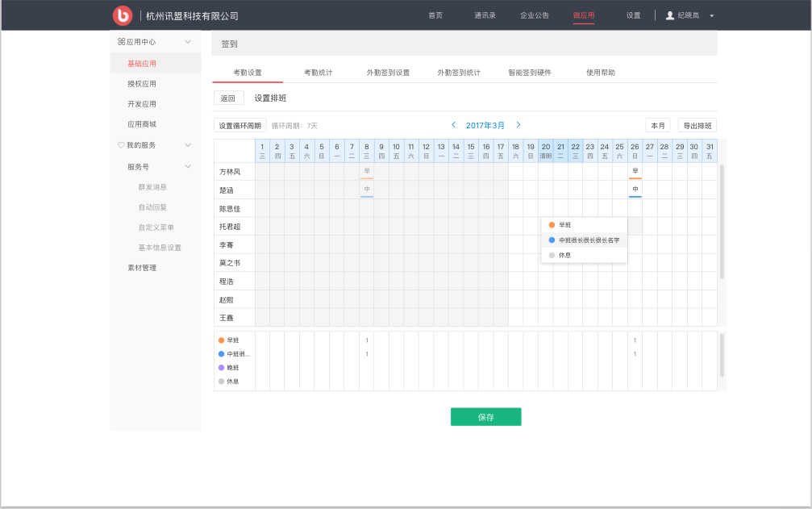Open the 设置 nav item
Screen dimensions: 812x509
click(x=633, y=15)
